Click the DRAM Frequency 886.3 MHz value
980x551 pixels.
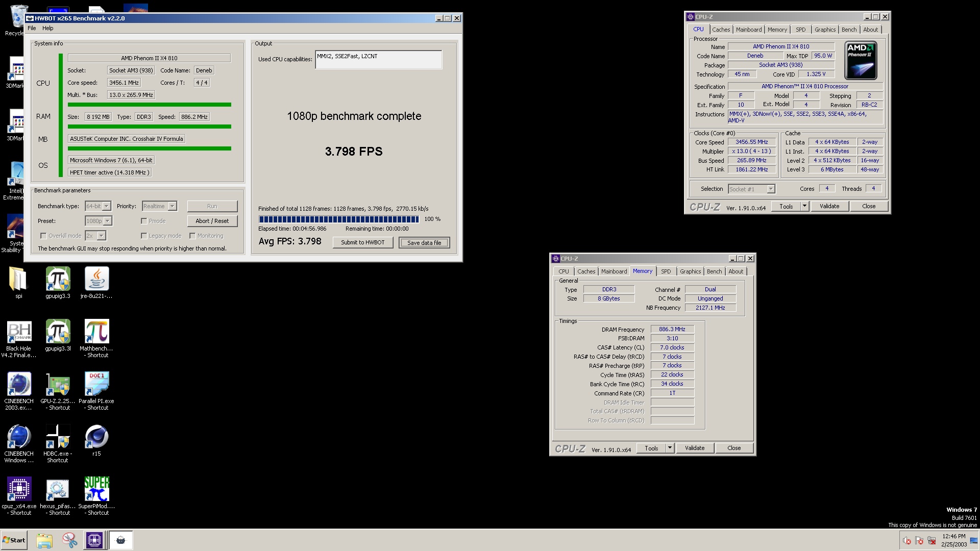(x=672, y=330)
